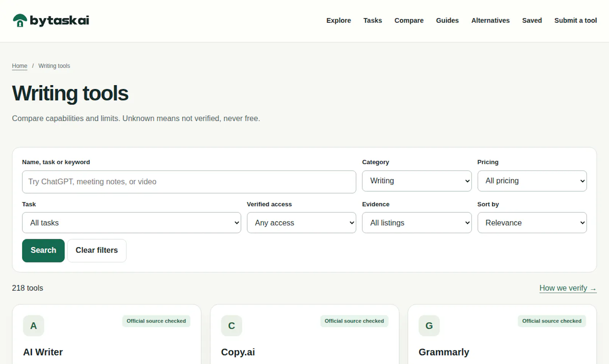The width and height of the screenshot is (609, 364).
Task: Go to Home via the breadcrumb
Action: click(x=19, y=66)
